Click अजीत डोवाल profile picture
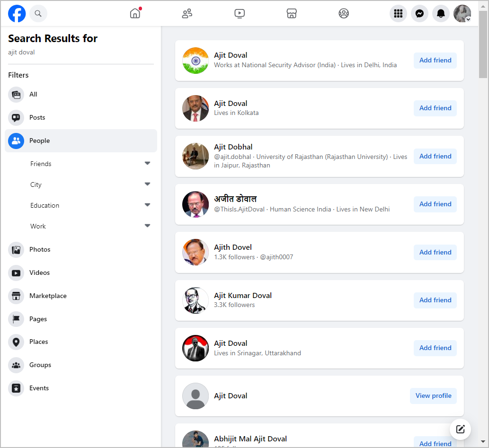Image resolution: width=489 pixels, height=448 pixels. (196, 204)
